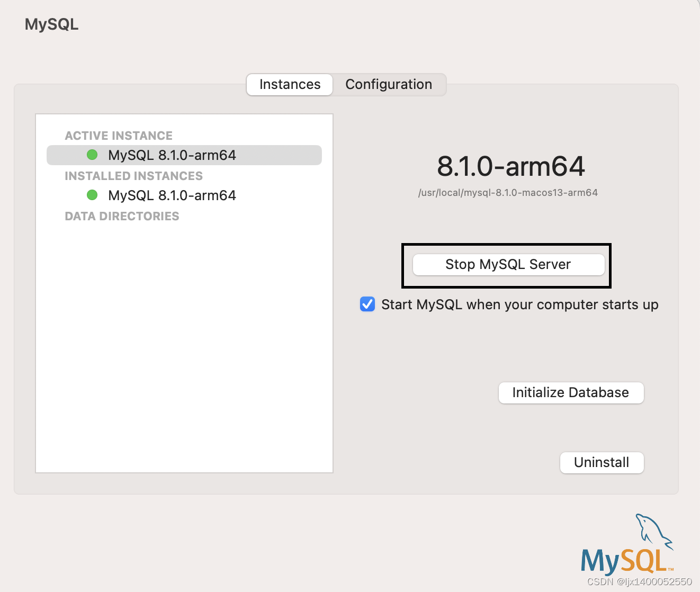Click the Uninstall button
This screenshot has width=700, height=592.
click(x=602, y=462)
